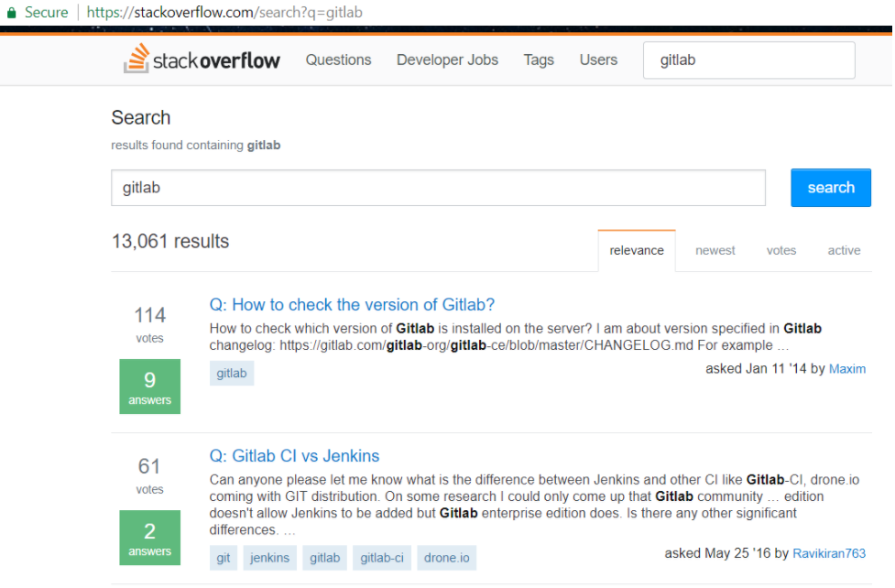Click into the gitlab search input field

[438, 188]
